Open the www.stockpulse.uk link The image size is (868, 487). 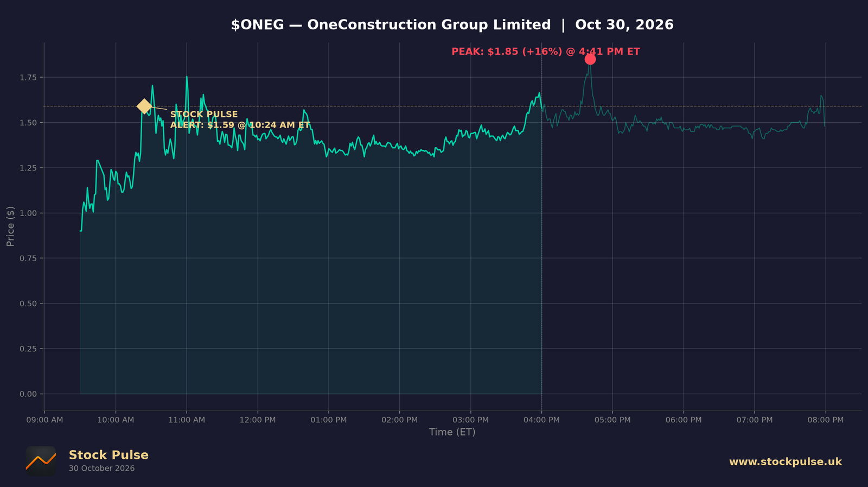coord(786,462)
